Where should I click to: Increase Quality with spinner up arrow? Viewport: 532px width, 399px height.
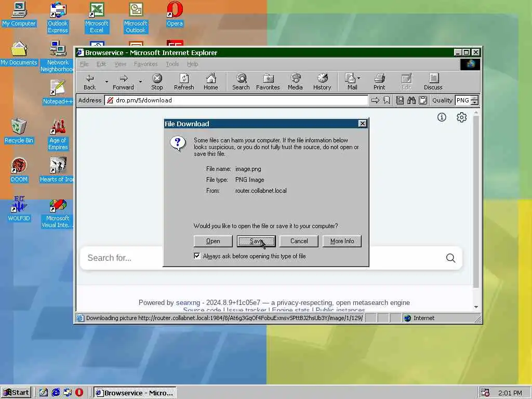coord(475,98)
